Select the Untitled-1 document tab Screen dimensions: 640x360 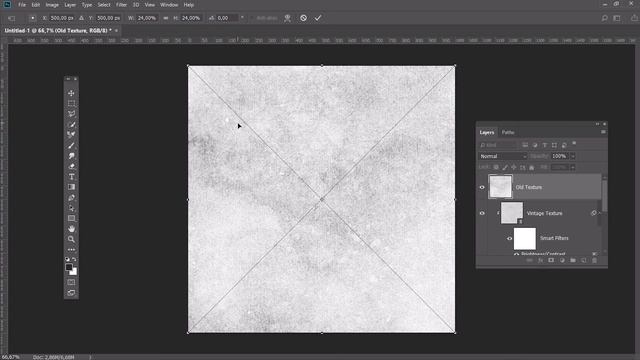pyautogui.click(x=58, y=31)
